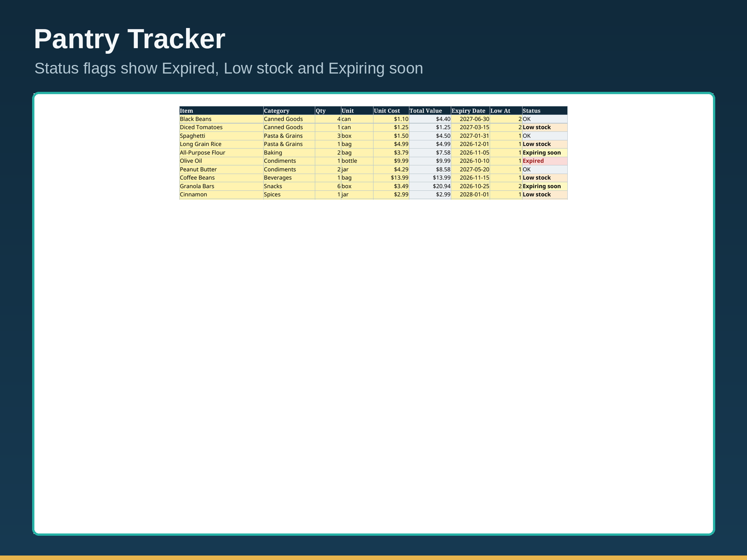Click the Granola Bars cell
The width and height of the screenshot is (747, 560).
[221, 186]
